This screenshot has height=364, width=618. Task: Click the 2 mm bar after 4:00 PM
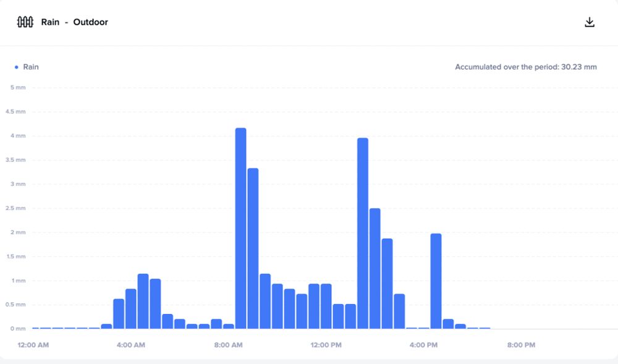(x=436, y=281)
